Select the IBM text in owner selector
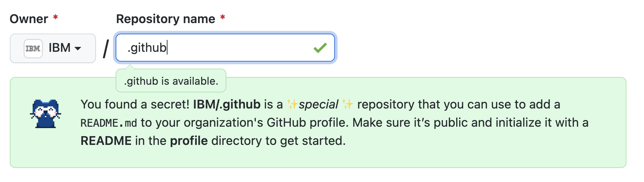Screen dimensions: 644x182 [x=60, y=48]
